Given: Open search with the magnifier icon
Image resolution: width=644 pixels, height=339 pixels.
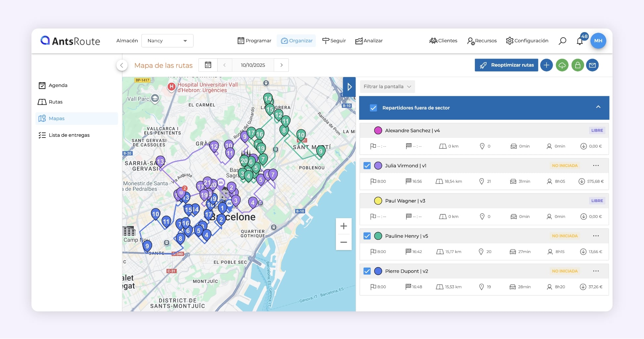Looking at the screenshot, I should pos(562,41).
